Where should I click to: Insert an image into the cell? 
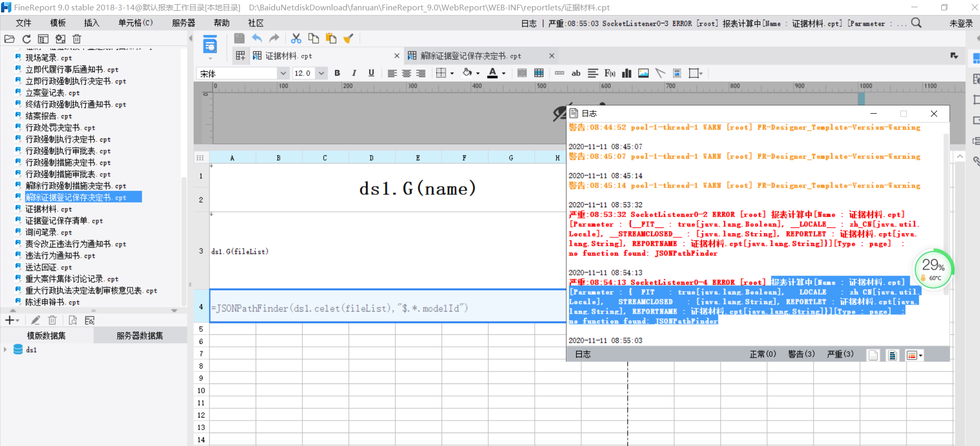coord(643,73)
